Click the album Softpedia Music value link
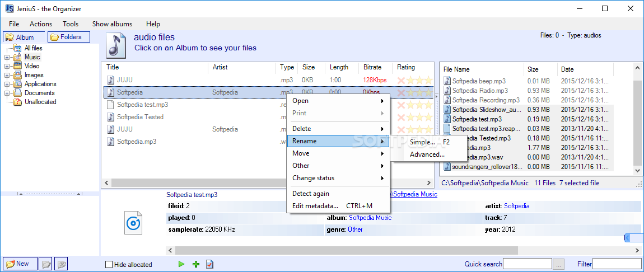This screenshot has height=272, width=644. click(x=370, y=218)
